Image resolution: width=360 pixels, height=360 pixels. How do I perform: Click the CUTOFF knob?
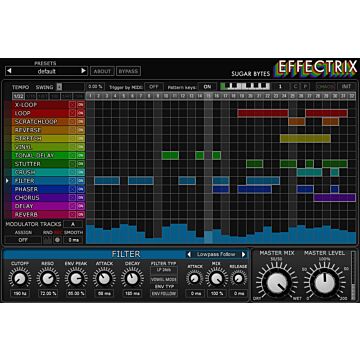tap(20, 278)
